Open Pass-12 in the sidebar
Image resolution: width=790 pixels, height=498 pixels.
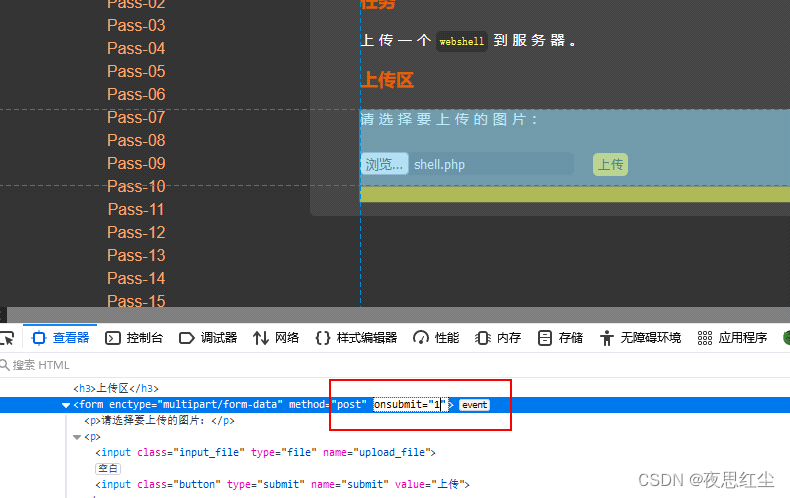(x=136, y=232)
